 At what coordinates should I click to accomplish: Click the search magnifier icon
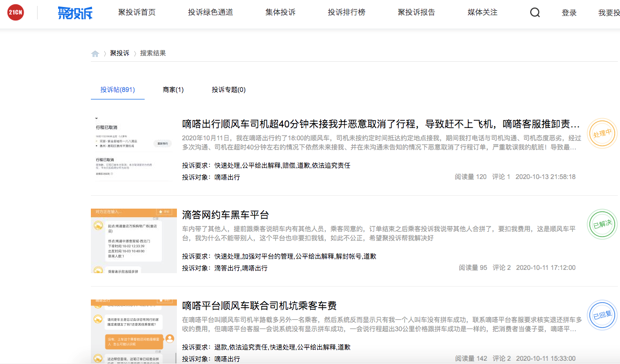click(535, 13)
